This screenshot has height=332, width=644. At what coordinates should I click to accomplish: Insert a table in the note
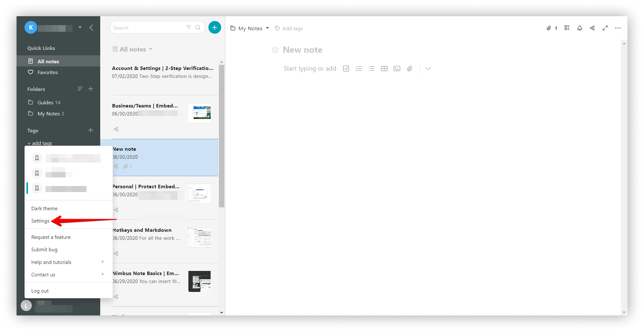[x=384, y=68]
